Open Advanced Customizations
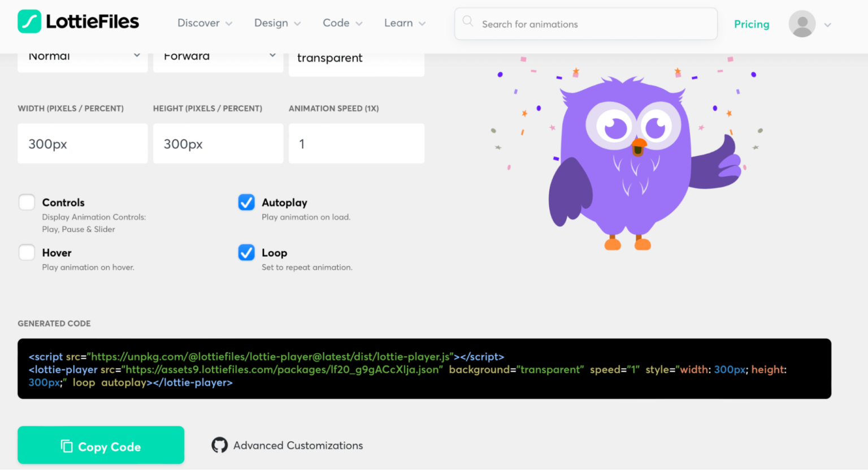Viewport: 868px width, 470px height. [297, 445]
